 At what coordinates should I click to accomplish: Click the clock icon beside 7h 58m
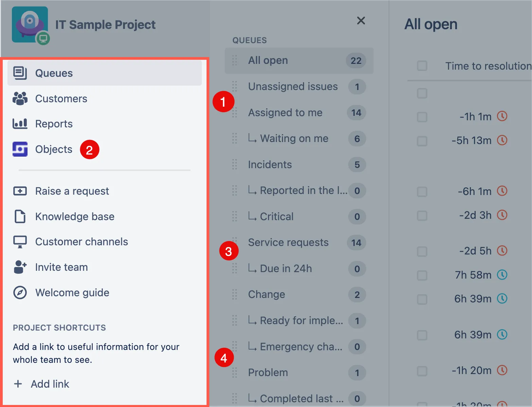coord(502,275)
